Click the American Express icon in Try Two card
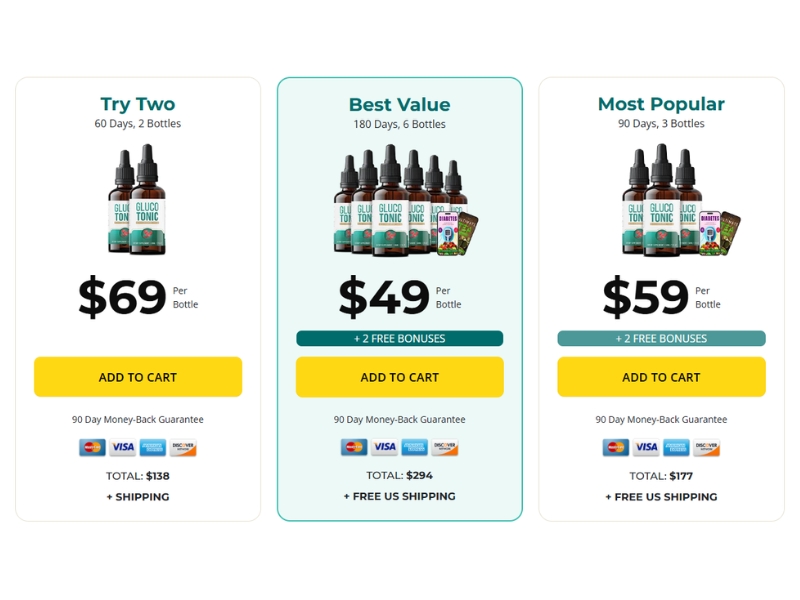Viewport: 800px width, 600px height. coord(153,448)
